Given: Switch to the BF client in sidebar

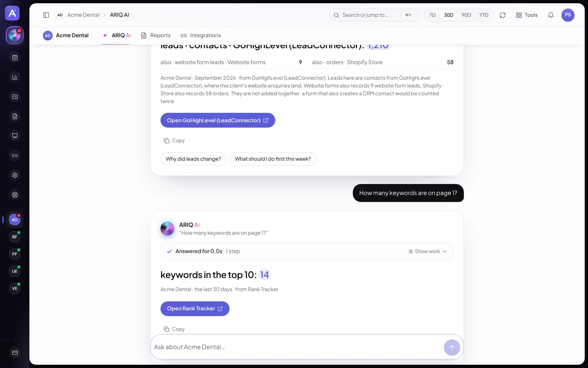Looking at the screenshot, I should (x=15, y=237).
